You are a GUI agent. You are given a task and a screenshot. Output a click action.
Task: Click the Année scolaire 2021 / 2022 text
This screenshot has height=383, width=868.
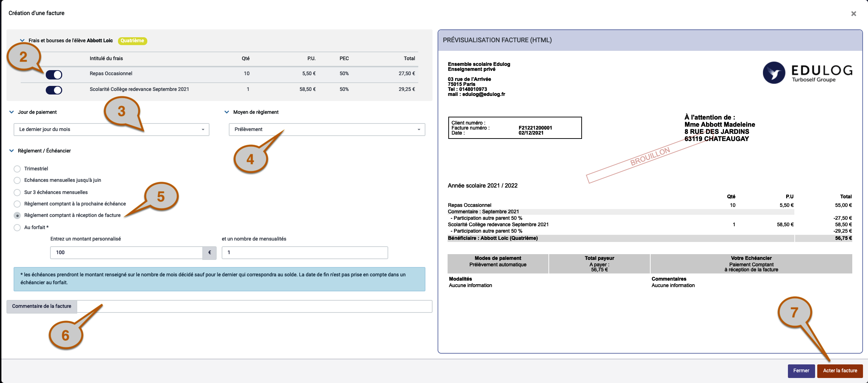point(483,185)
